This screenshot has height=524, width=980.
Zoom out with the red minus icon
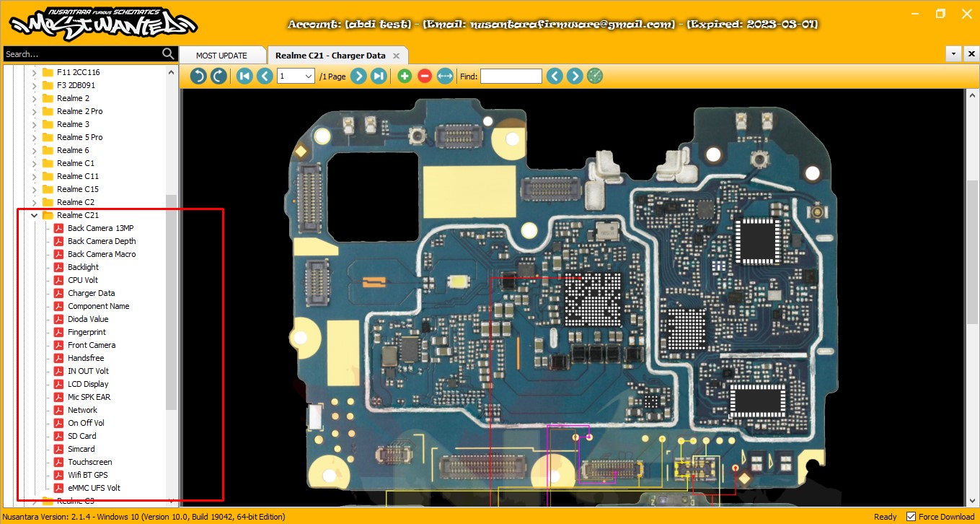425,76
